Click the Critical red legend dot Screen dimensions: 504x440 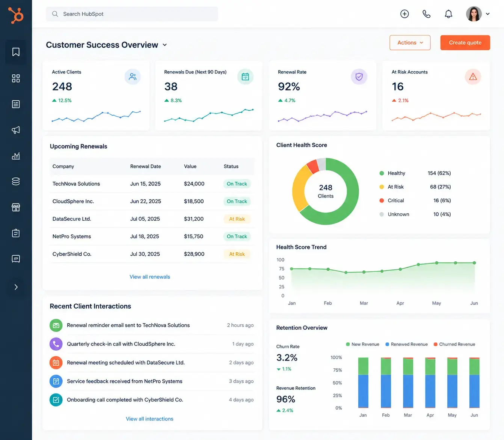(382, 201)
